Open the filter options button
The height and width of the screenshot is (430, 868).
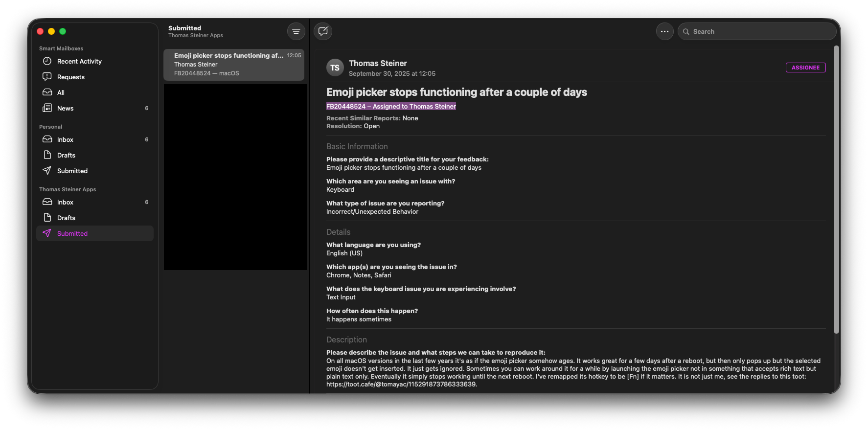tap(296, 31)
